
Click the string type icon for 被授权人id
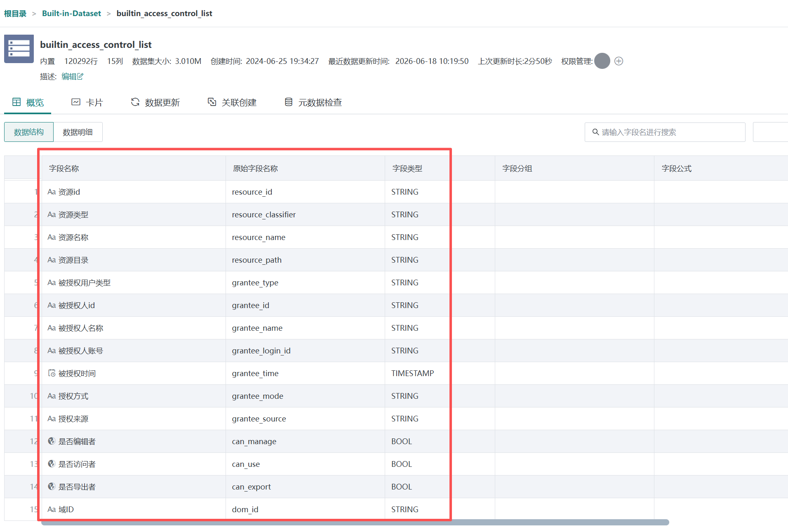point(52,305)
